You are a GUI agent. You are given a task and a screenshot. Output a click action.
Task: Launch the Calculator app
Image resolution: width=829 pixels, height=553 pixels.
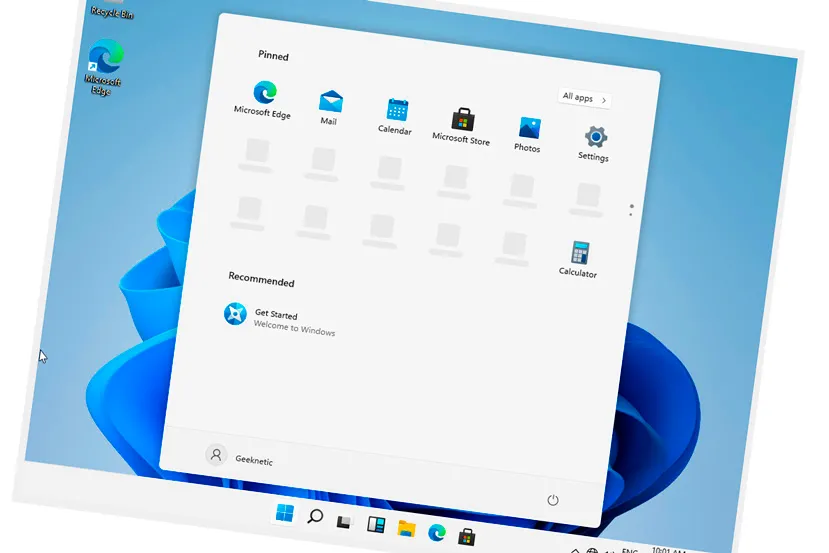579,259
